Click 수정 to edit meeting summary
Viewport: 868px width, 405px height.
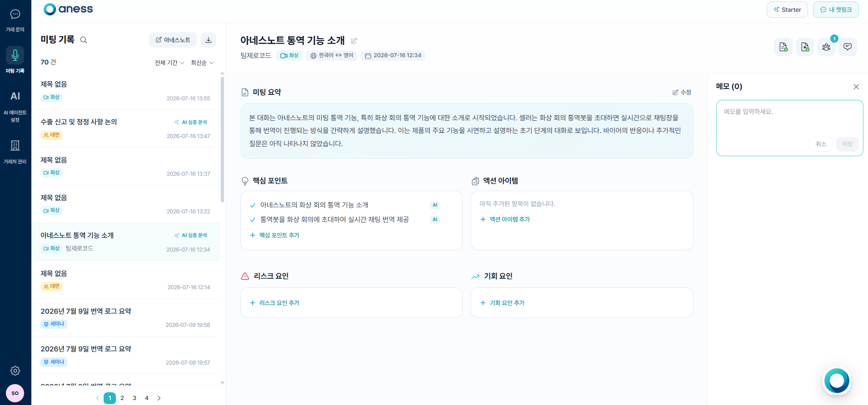(x=682, y=92)
